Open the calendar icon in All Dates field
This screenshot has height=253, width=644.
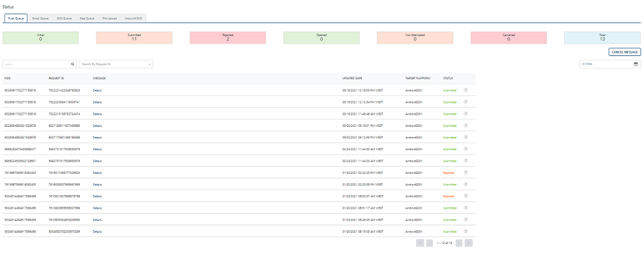[x=636, y=64]
